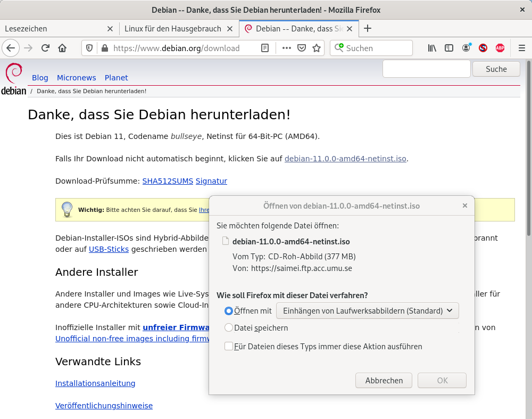Image resolution: width=532 pixels, height=419 pixels.
Task: Open the Veröffentlichungshinweise link
Action: [104, 406]
